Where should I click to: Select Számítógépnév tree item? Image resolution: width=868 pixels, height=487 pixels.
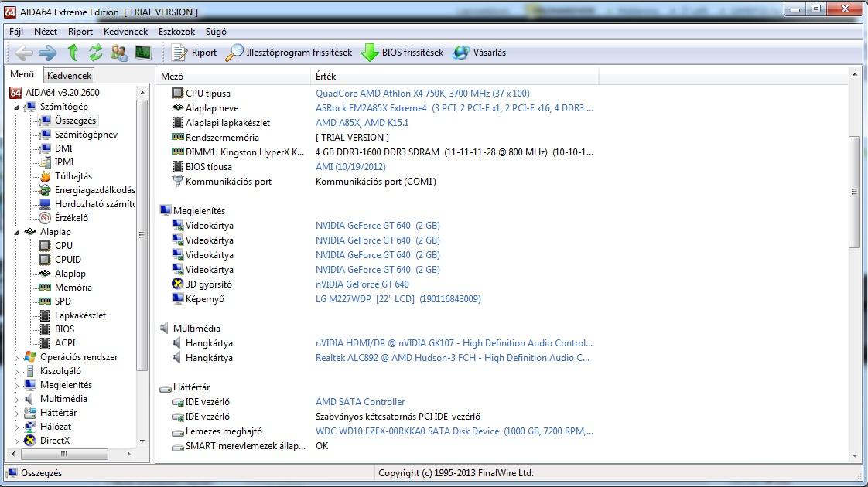coord(86,134)
